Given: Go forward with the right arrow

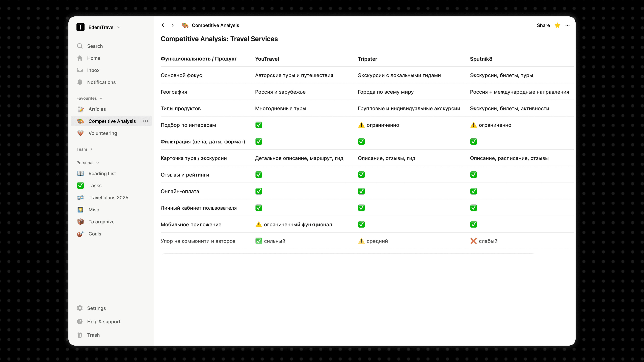Looking at the screenshot, I should 173,25.
